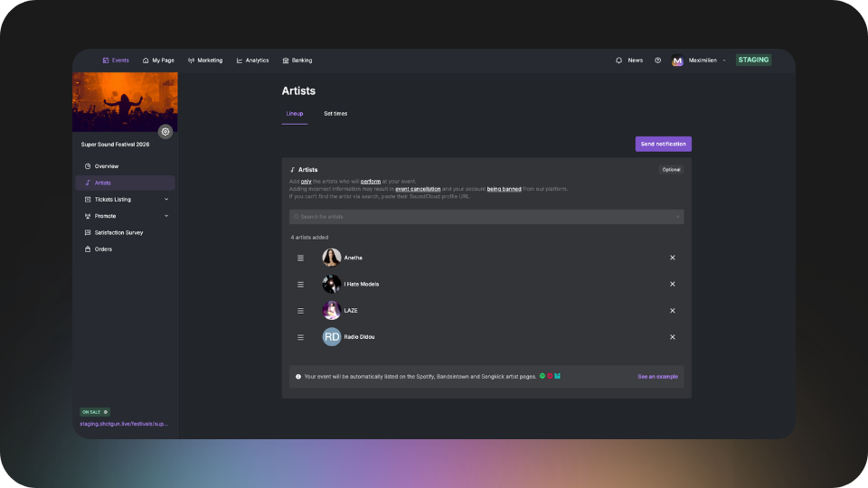Click the Banking building icon
This screenshot has height=488, width=868.
coord(286,61)
